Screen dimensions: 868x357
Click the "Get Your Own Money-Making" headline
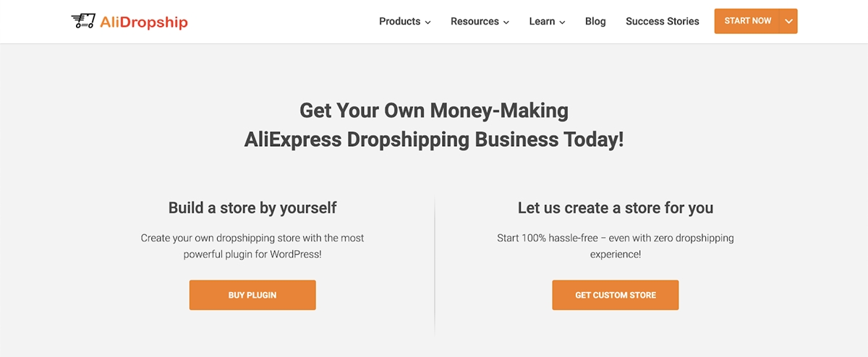434,111
